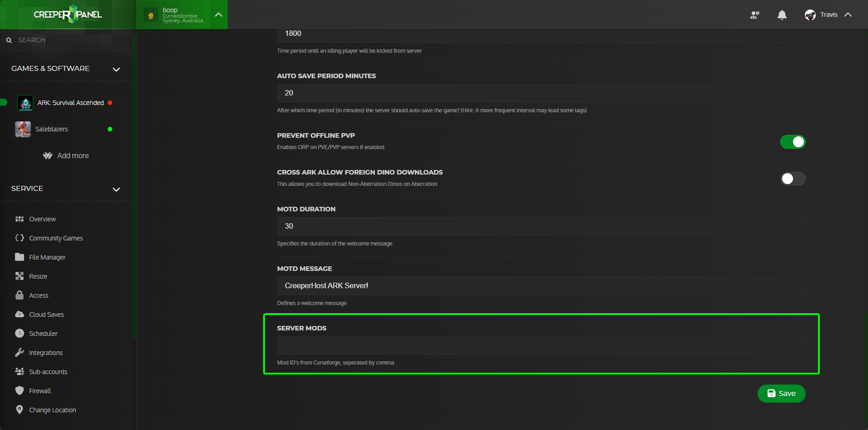Click the Travis username text
This screenshot has height=430, width=868.
829,15
